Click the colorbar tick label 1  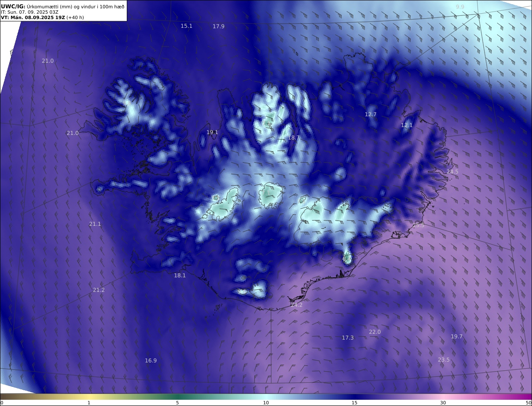tap(89, 403)
